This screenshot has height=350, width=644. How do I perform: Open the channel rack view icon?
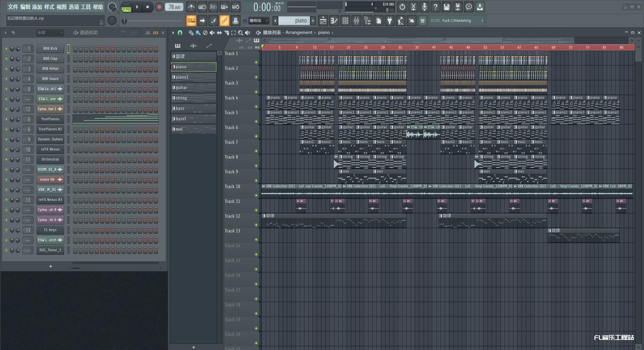[x=345, y=21]
